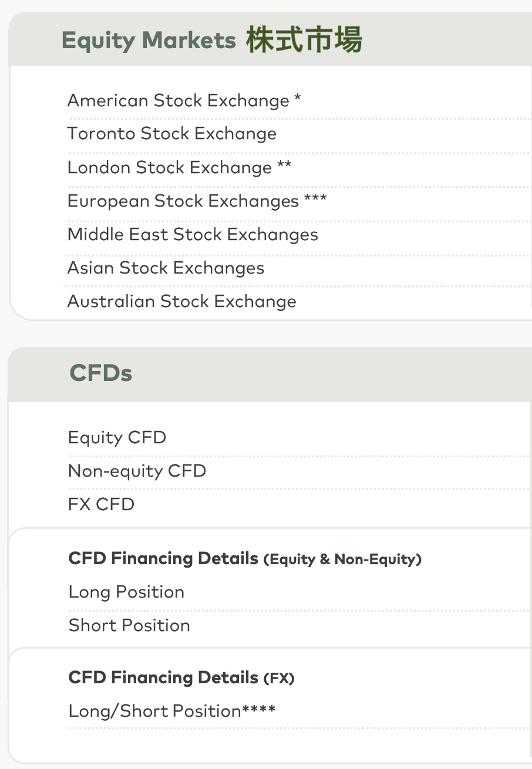Click Middle East Stock Exchanges
The width and height of the screenshot is (532, 769).
pyautogui.click(x=193, y=235)
